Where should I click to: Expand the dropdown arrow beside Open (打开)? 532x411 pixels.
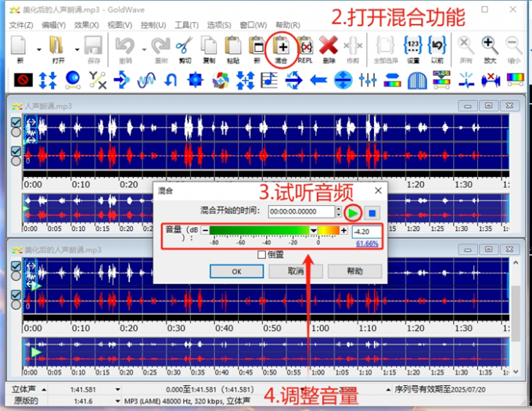tap(77, 49)
